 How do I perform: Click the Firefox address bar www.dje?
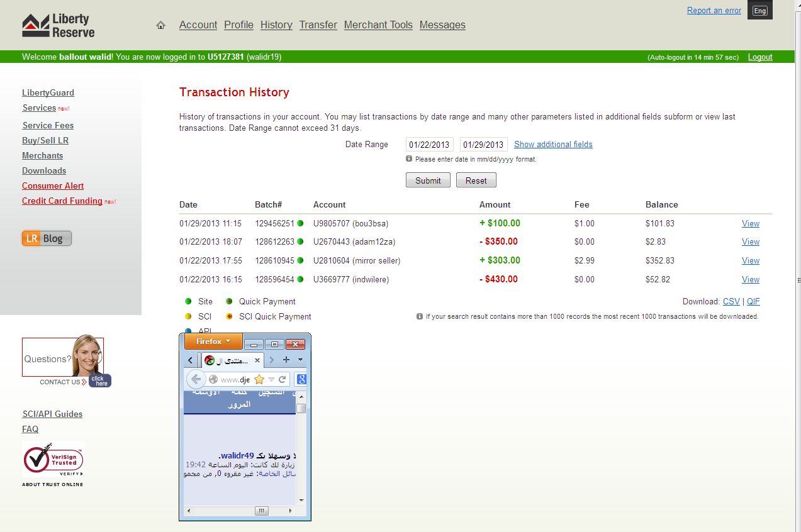pos(235,380)
